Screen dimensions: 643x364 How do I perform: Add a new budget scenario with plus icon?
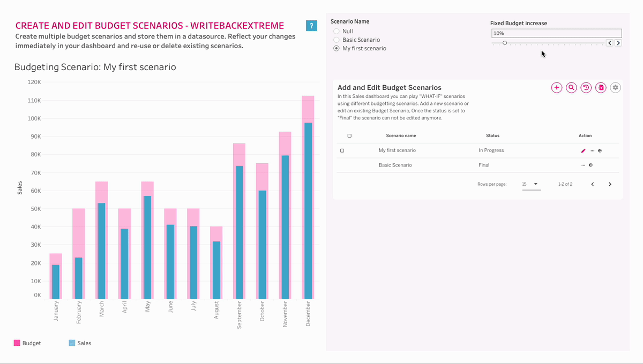(557, 87)
